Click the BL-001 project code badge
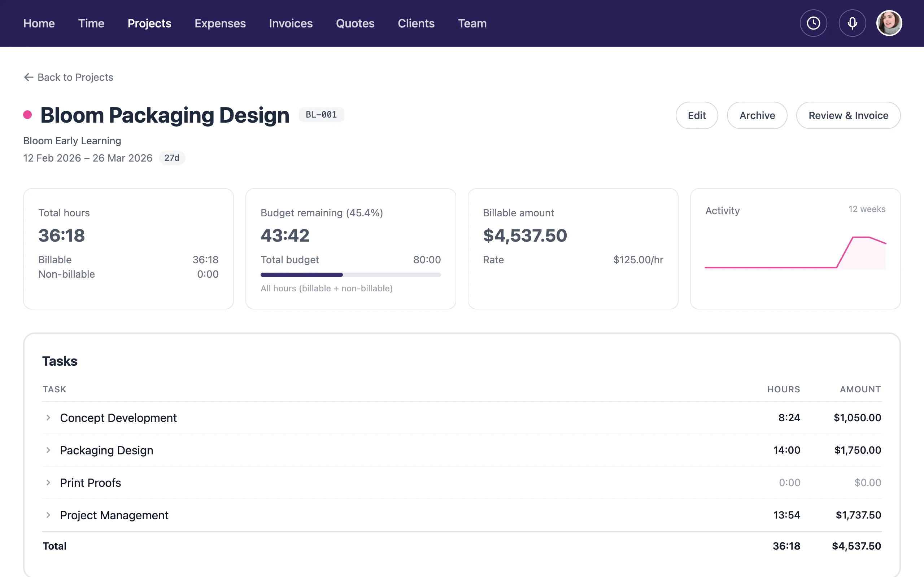 pos(321,114)
